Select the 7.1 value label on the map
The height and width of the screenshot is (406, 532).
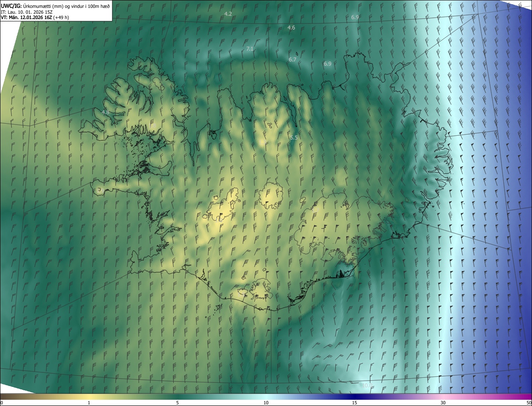(x=250, y=49)
